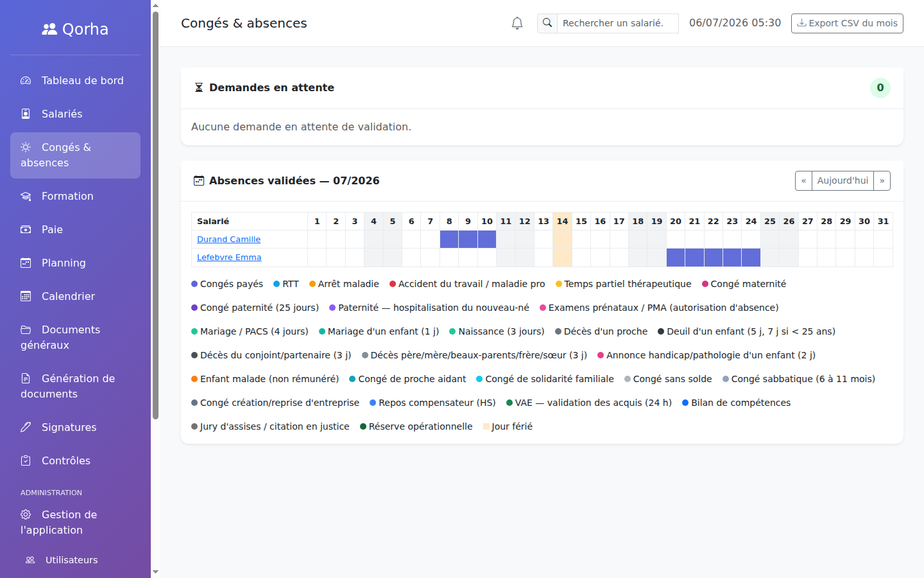Click the Naissance (3 jours) legend entry
Screen dimensions: 924x578
[497, 331]
